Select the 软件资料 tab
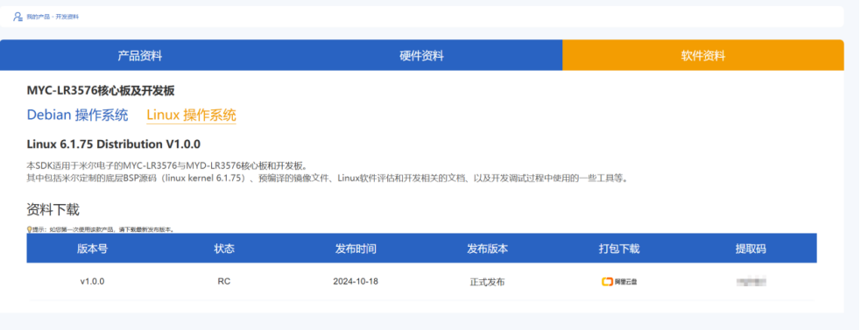The width and height of the screenshot is (868, 330). click(703, 55)
